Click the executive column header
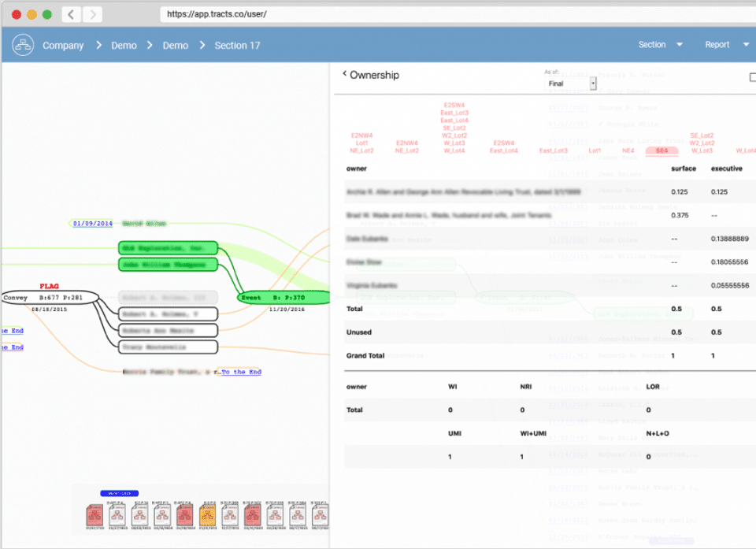This screenshot has height=549, width=756. (727, 169)
